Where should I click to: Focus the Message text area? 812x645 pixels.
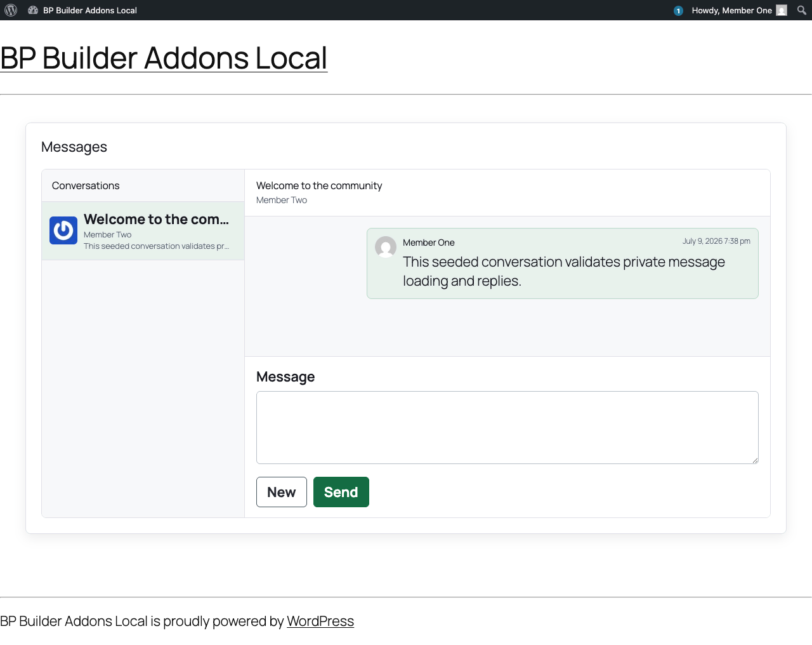coord(507,427)
